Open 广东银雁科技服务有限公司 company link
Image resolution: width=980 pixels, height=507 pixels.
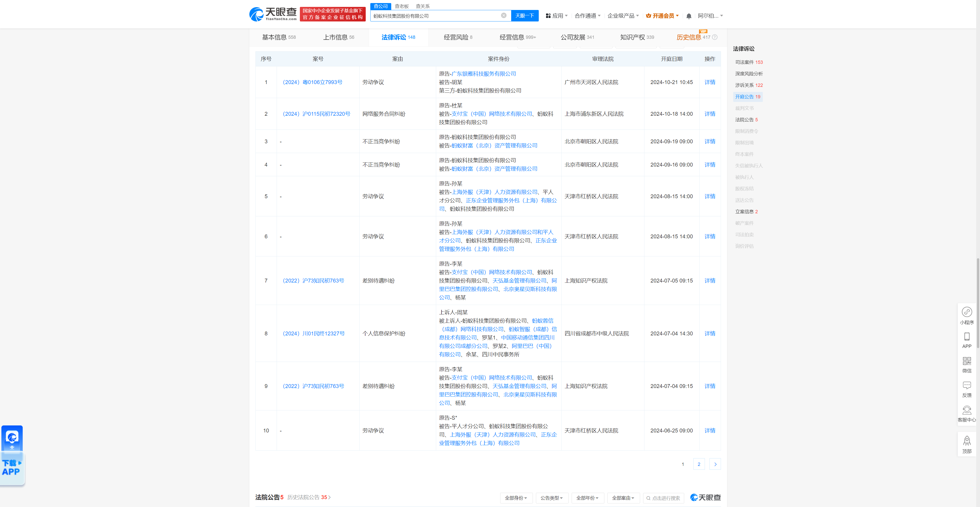click(x=484, y=74)
